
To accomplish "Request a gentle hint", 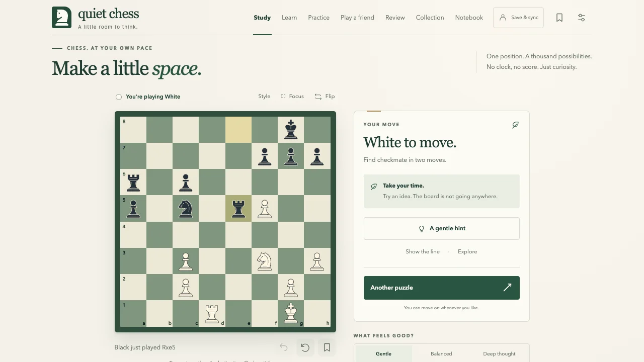I will (442, 228).
